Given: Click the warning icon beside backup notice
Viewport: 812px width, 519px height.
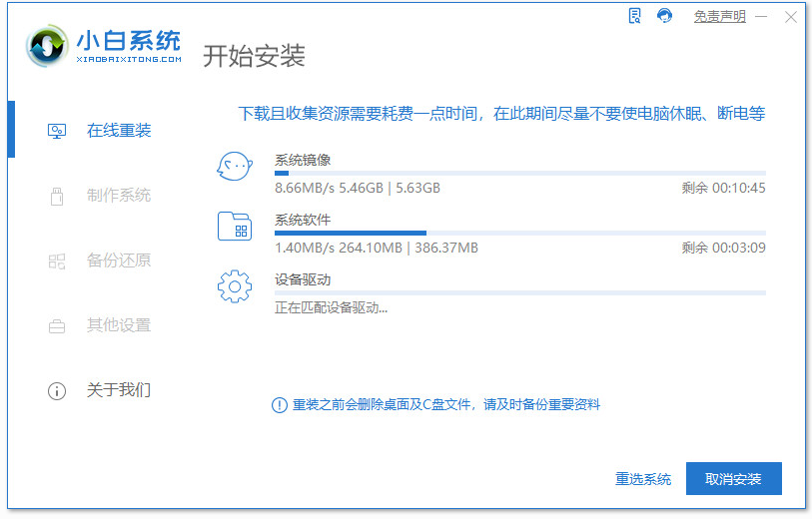Looking at the screenshot, I should (280, 405).
